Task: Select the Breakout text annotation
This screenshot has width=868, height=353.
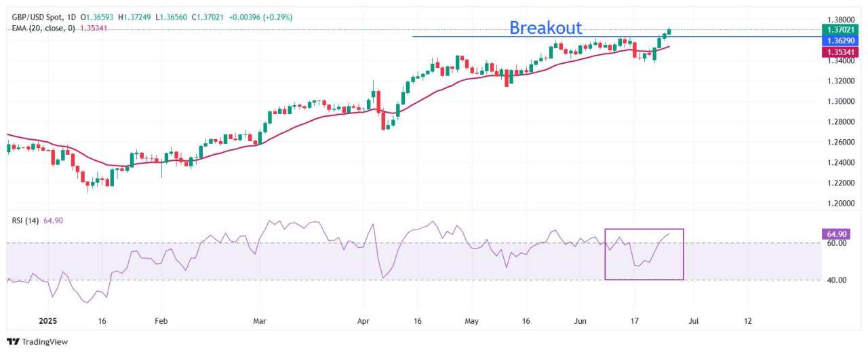Action: click(545, 28)
